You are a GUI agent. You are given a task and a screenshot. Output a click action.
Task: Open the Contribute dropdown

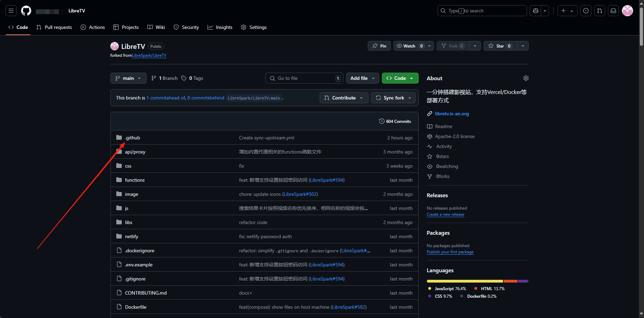(x=344, y=98)
